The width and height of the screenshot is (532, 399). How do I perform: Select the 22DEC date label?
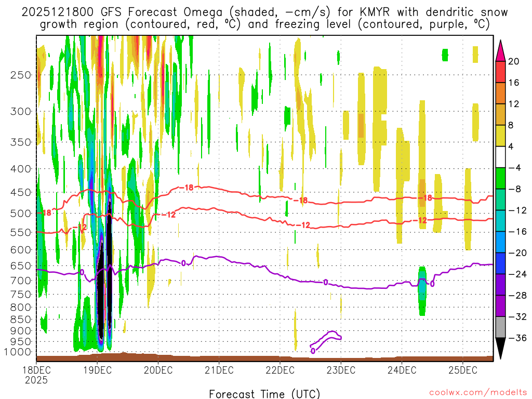280,370
